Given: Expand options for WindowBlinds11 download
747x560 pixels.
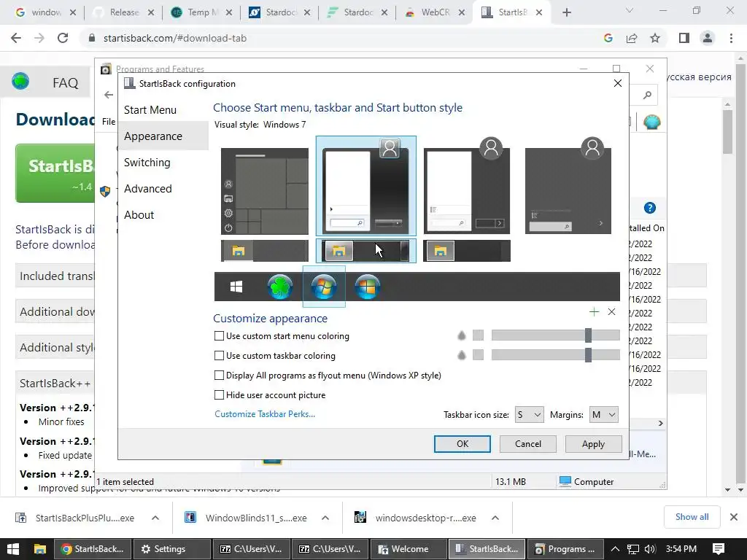Looking at the screenshot, I should 325,518.
